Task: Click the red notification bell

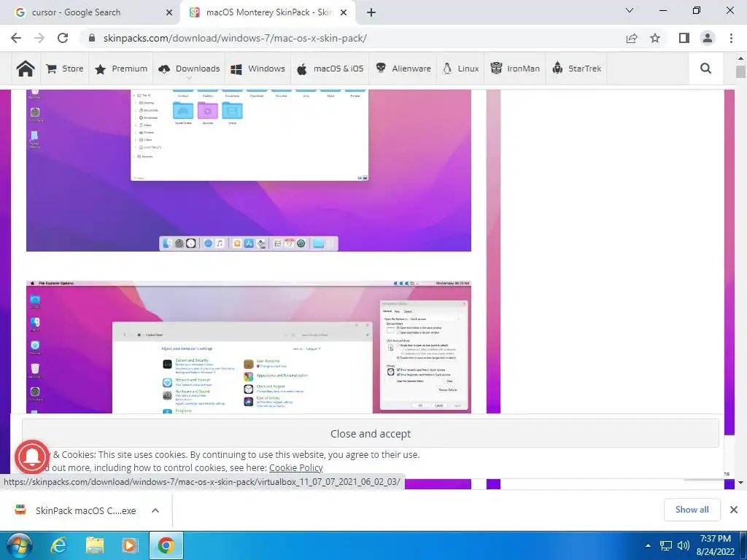Action: pos(32,457)
